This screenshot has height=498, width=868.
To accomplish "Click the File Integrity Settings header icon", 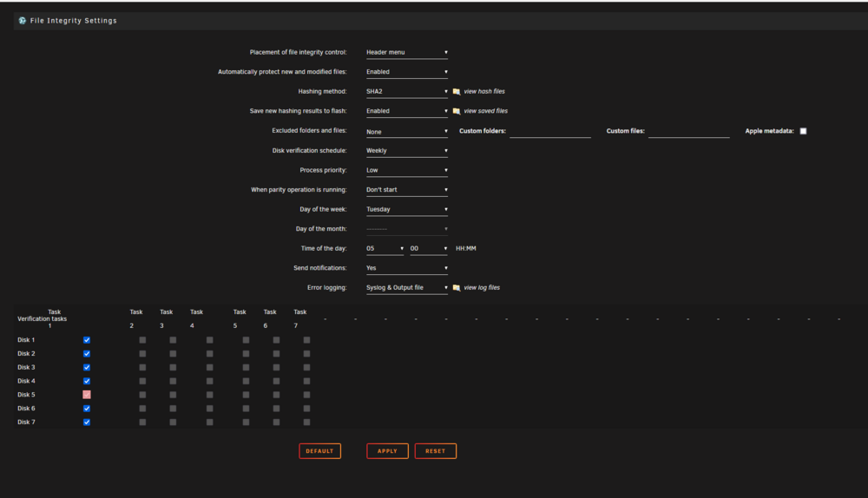I will (x=23, y=21).
